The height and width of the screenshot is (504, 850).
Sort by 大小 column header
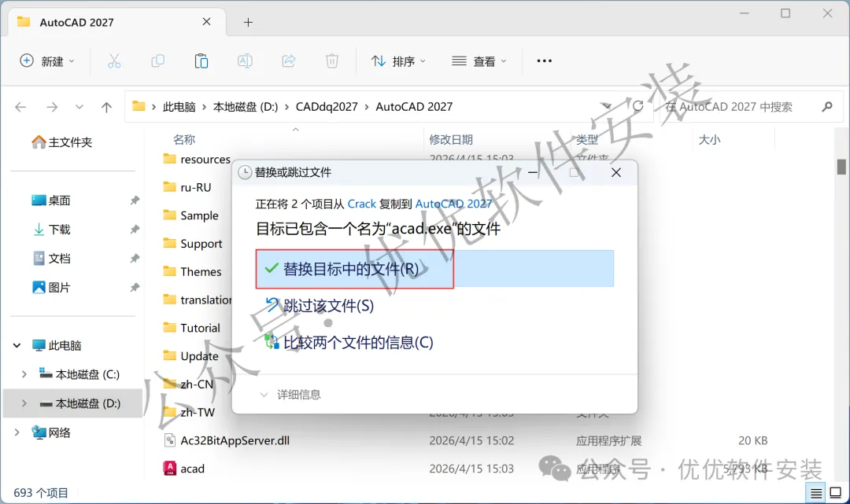[x=709, y=140]
